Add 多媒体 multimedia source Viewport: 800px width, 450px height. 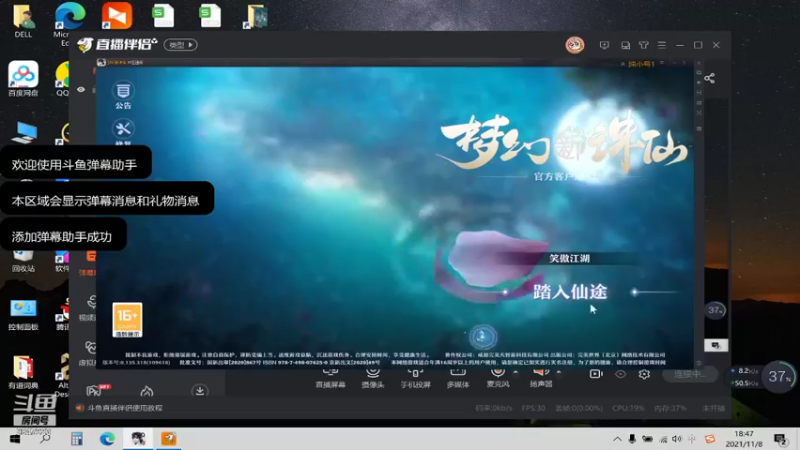[x=458, y=378]
